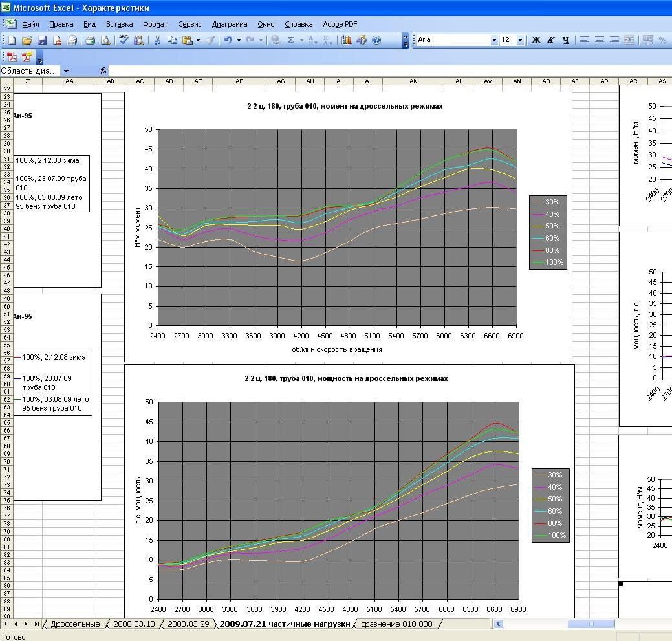Viewport: 672px width, 641px height.
Task: Select the AK column header
Action: (413, 81)
